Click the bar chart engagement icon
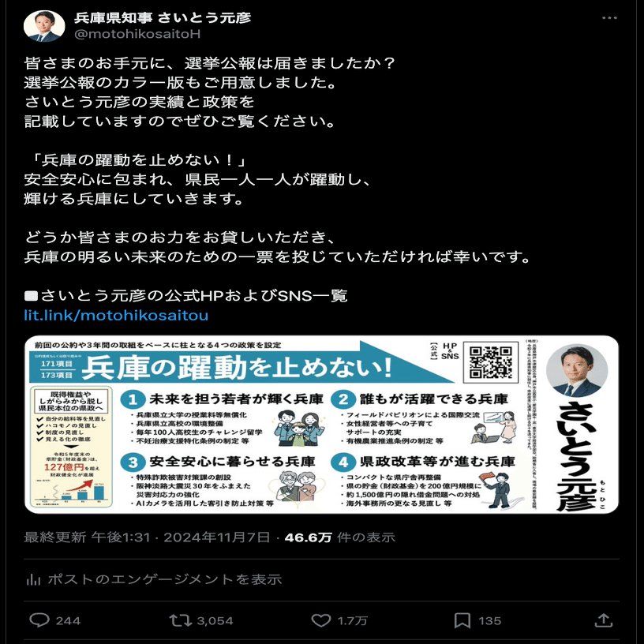644x644 pixels. click(33, 579)
